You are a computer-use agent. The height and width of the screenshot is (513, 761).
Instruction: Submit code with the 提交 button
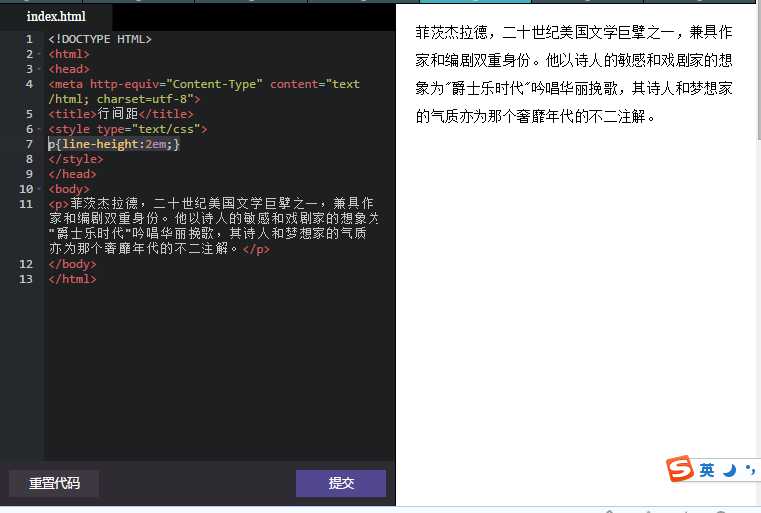pyautogui.click(x=341, y=483)
